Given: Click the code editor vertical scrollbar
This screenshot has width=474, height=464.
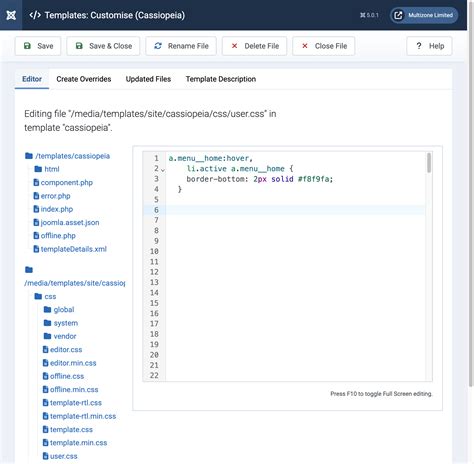Looking at the screenshot, I should click(x=429, y=267).
